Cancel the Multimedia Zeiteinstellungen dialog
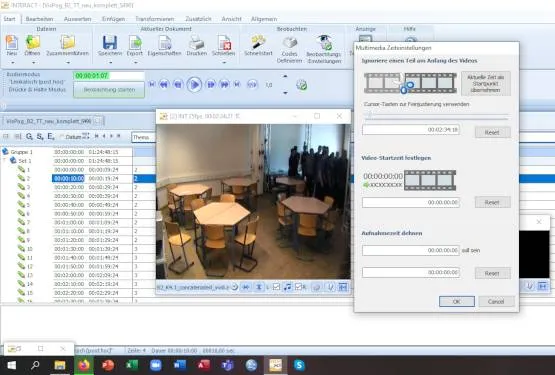The height and width of the screenshot is (375, 555). 496,301
